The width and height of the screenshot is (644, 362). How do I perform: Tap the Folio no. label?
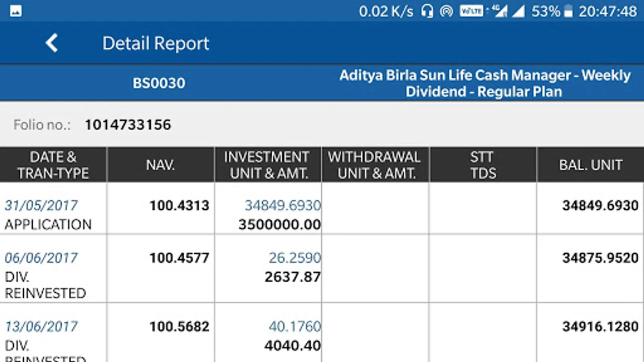[42, 125]
